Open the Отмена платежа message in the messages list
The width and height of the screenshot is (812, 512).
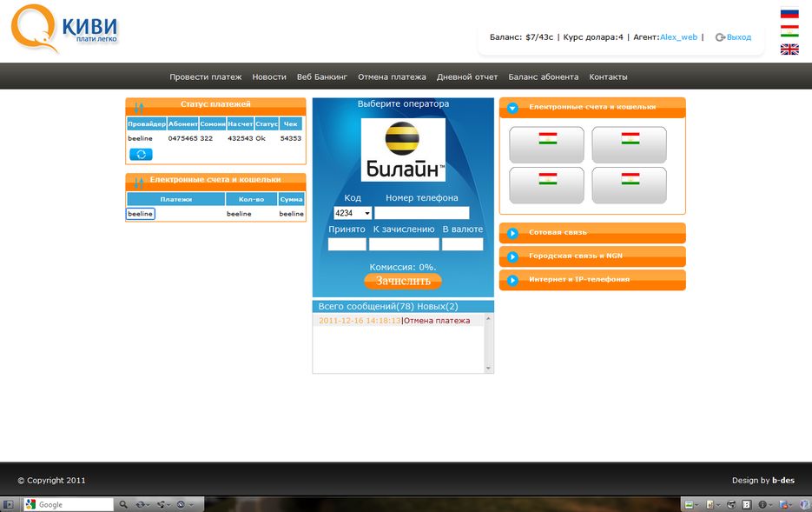click(437, 321)
